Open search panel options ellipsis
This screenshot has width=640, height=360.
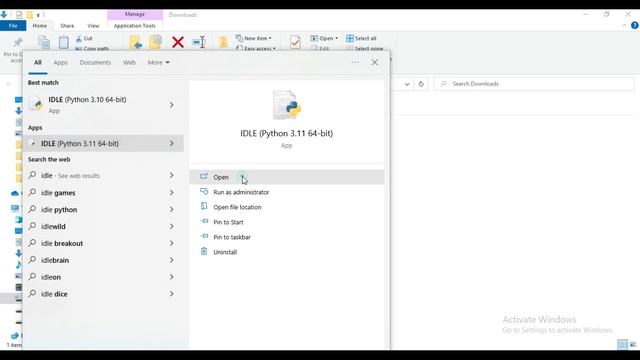(355, 62)
